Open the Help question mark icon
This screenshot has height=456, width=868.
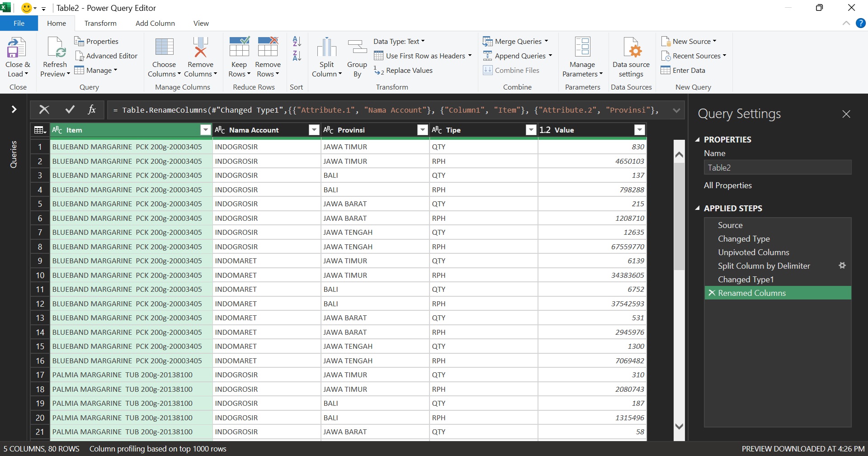(x=861, y=23)
